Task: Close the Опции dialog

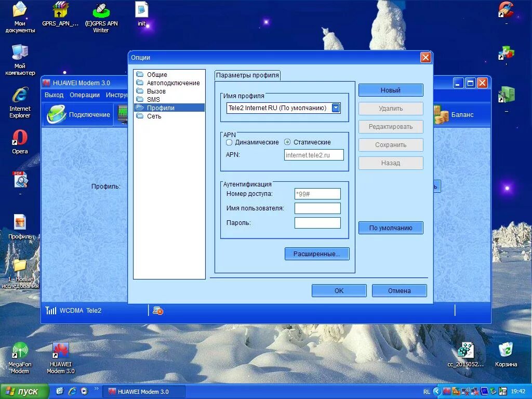Action: (x=425, y=57)
